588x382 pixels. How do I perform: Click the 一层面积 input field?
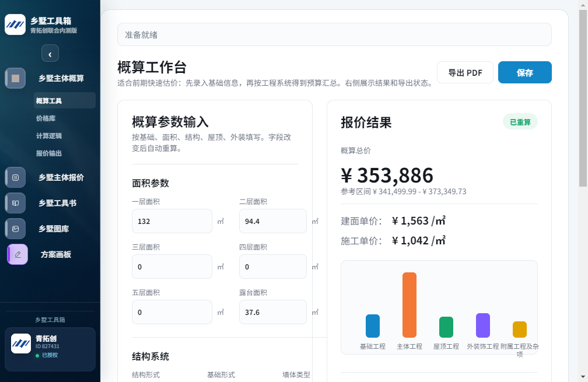click(172, 221)
